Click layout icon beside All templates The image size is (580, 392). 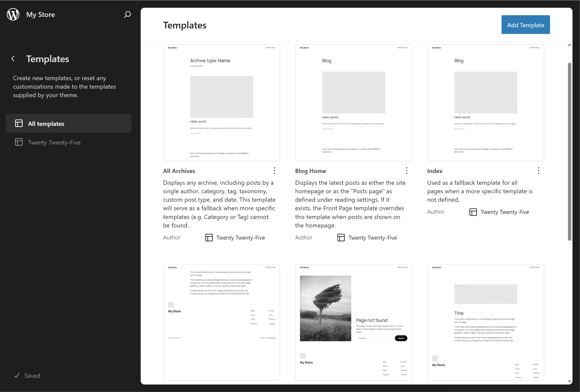pos(19,123)
